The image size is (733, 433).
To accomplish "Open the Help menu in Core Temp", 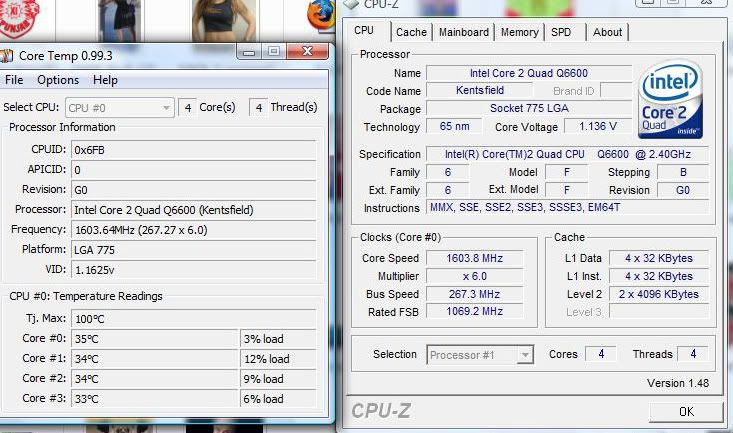I will (x=105, y=80).
